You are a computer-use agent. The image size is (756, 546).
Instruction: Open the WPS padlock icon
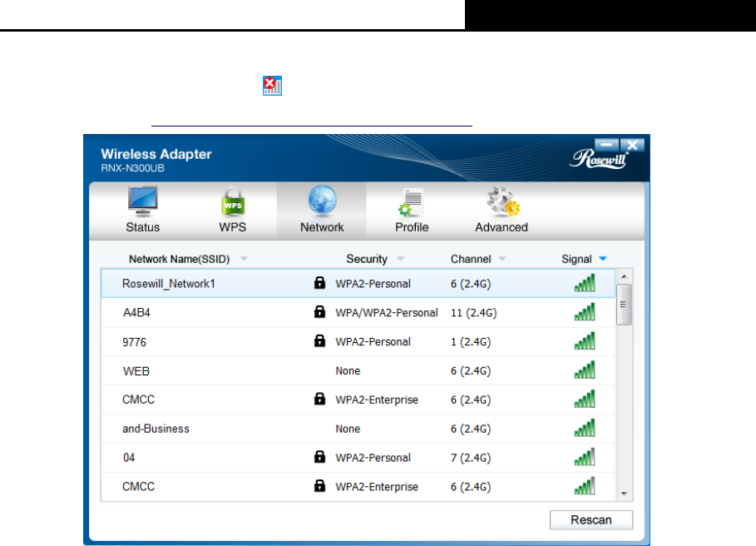[x=233, y=201]
